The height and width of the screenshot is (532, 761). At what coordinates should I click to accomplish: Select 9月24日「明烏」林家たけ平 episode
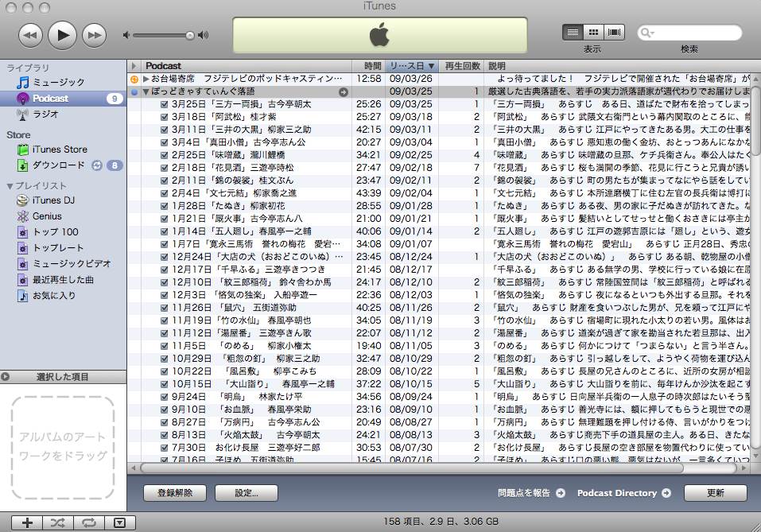(x=439, y=397)
